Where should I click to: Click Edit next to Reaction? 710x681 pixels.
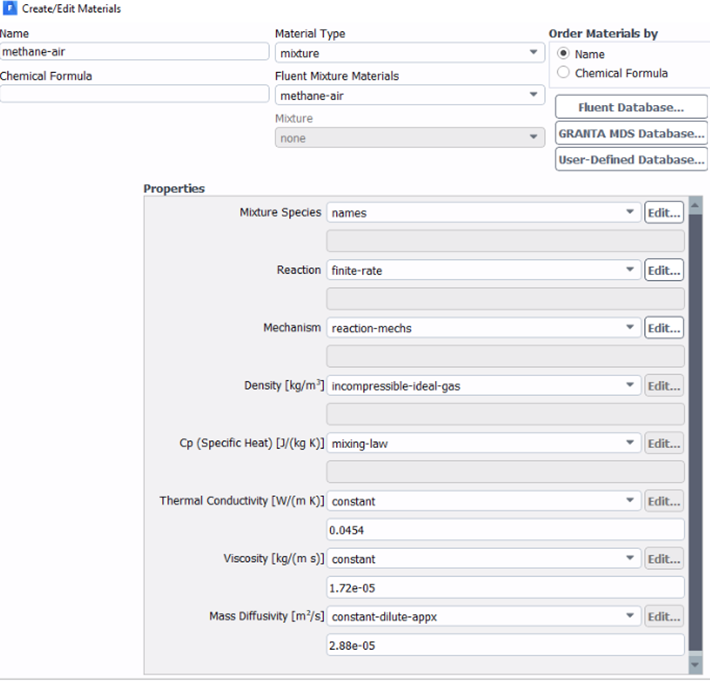click(x=664, y=270)
